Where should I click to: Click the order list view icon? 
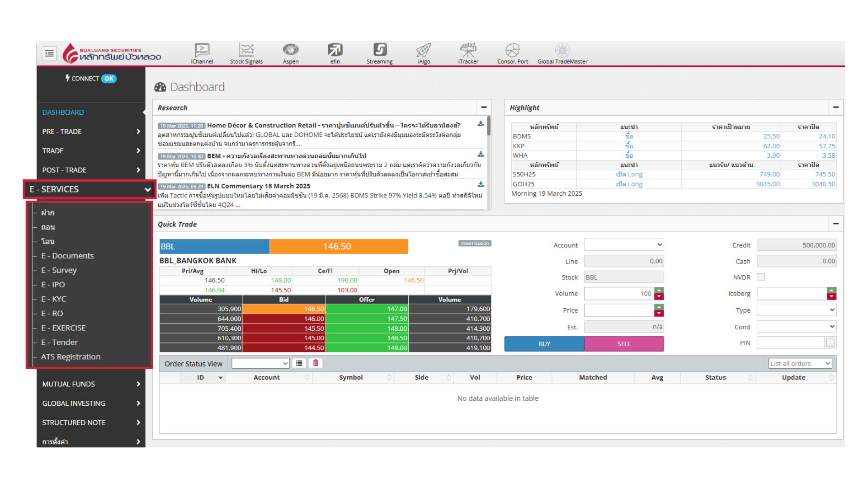pyautogui.click(x=299, y=363)
